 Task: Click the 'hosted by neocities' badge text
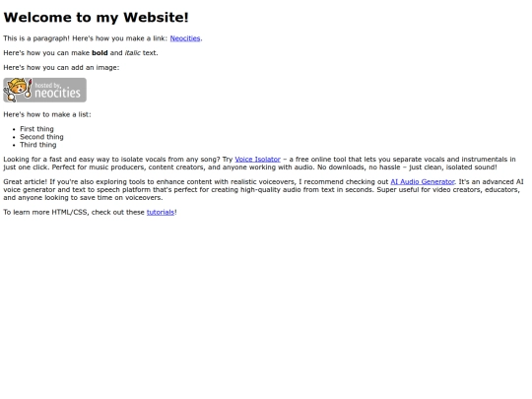[x=57, y=91]
